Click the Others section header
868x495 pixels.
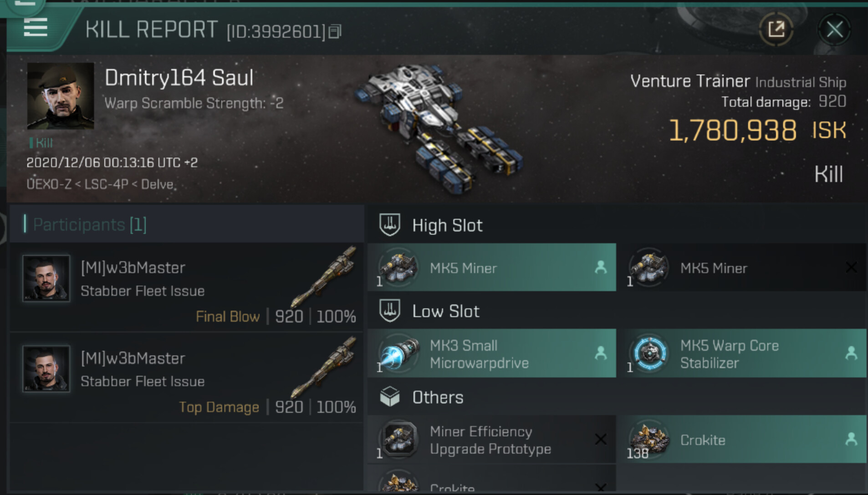point(437,398)
